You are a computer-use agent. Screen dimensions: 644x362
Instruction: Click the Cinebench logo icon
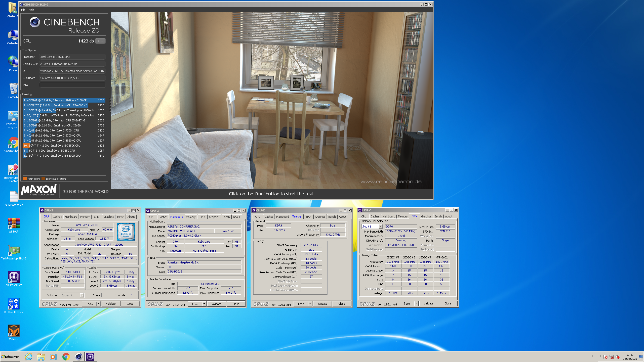(x=35, y=22)
